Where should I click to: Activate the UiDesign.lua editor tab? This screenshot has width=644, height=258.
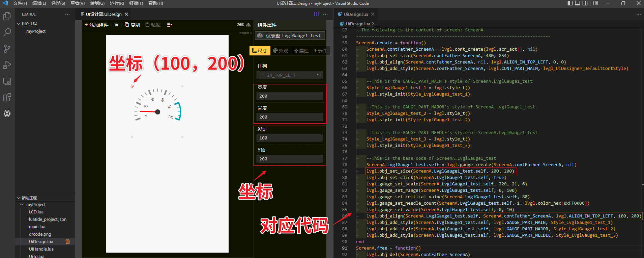pyautogui.click(x=356, y=14)
